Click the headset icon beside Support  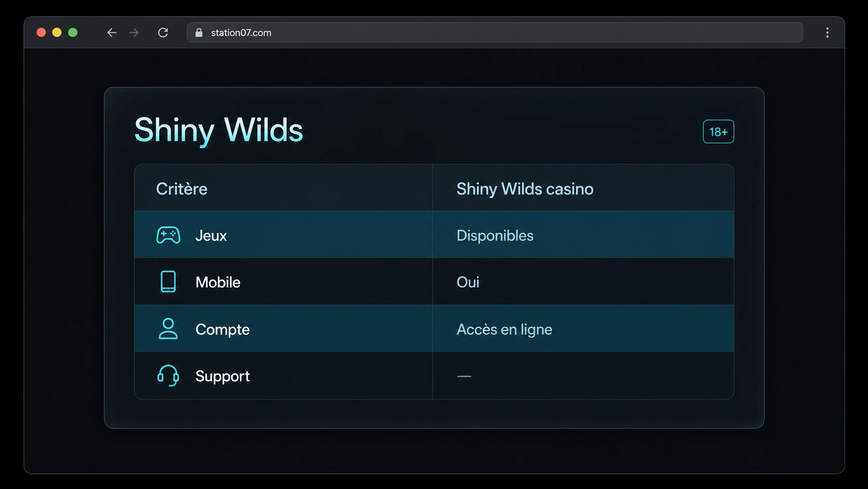(x=168, y=375)
